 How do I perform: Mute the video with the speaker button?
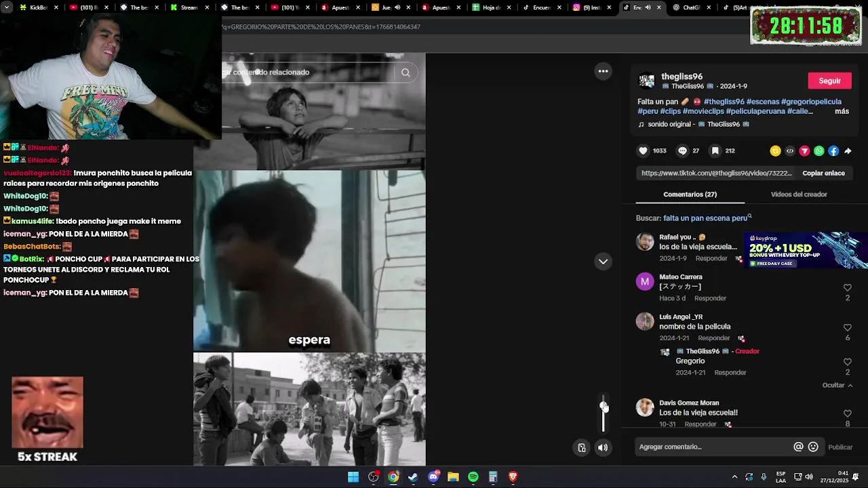(603, 447)
